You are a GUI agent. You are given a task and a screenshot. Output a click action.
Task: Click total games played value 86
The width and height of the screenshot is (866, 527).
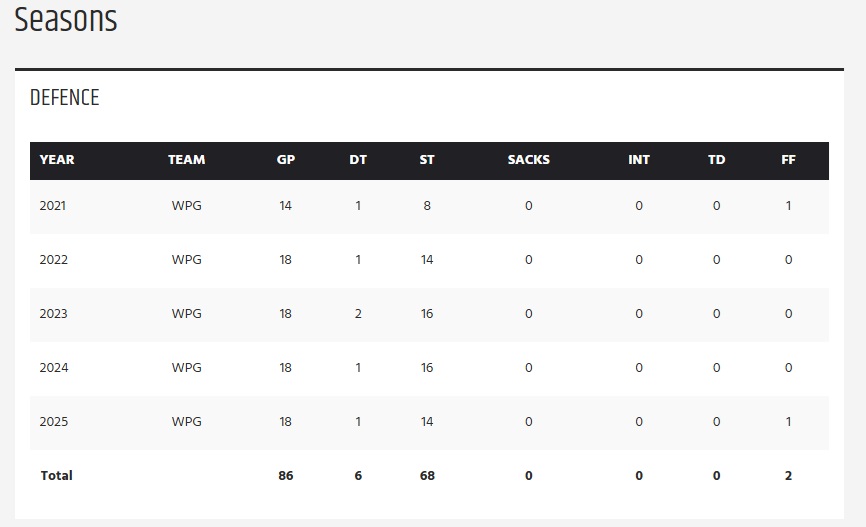[x=286, y=476]
